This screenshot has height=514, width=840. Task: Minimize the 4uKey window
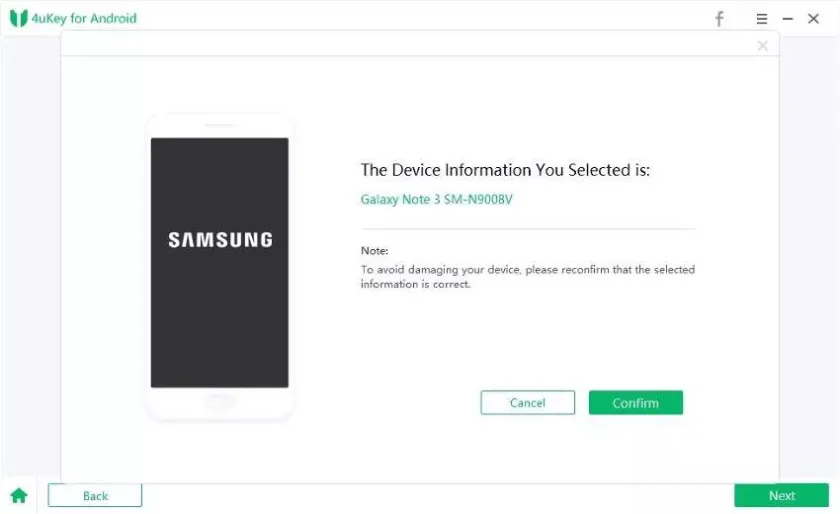[788, 19]
